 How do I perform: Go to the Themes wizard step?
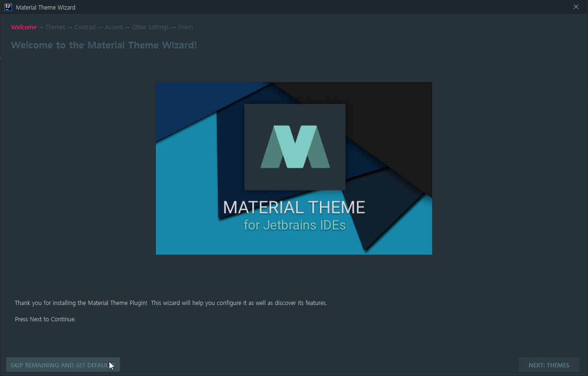(55, 27)
